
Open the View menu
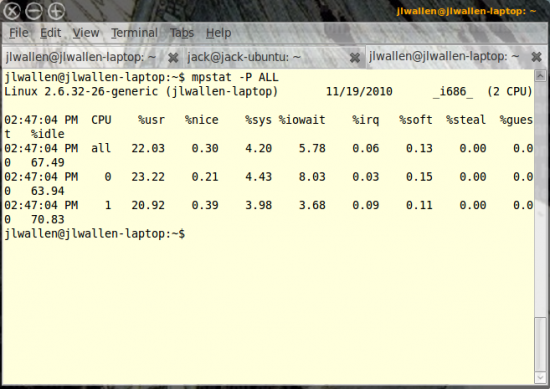click(x=86, y=33)
